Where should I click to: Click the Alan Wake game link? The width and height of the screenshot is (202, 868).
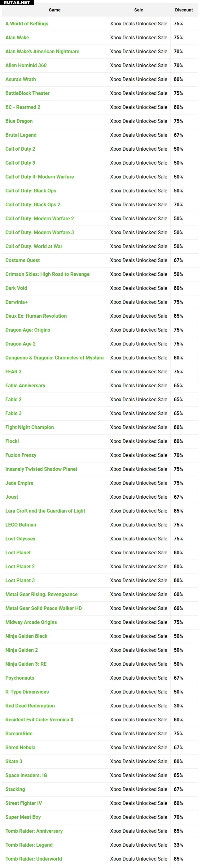tap(17, 37)
